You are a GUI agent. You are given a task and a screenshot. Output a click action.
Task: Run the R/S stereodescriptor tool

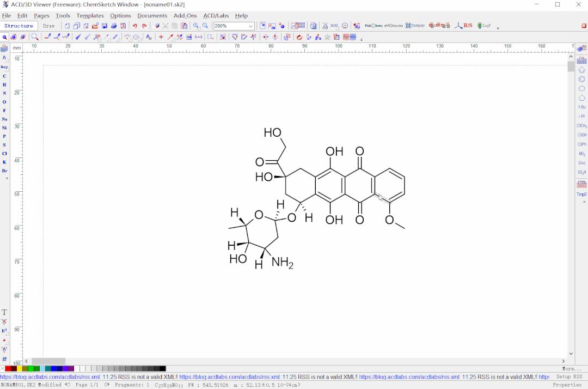(468, 25)
